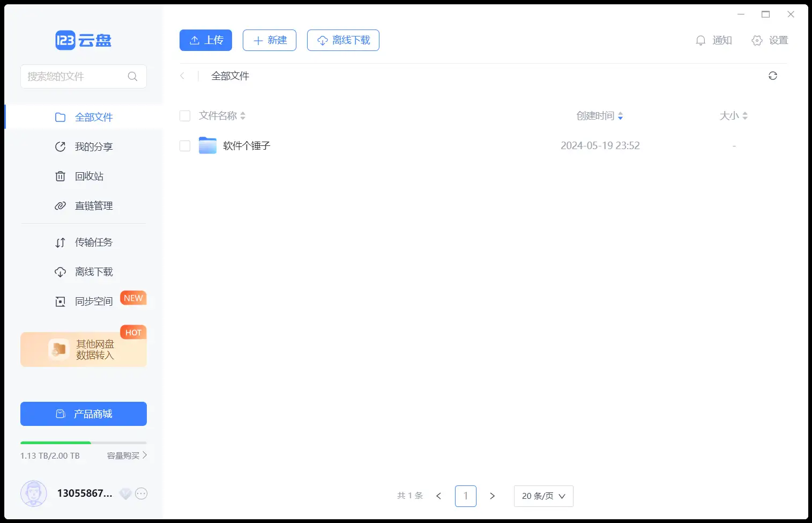812x523 pixels.
Task: Click the 共 1 条 total count text
Action: click(410, 496)
